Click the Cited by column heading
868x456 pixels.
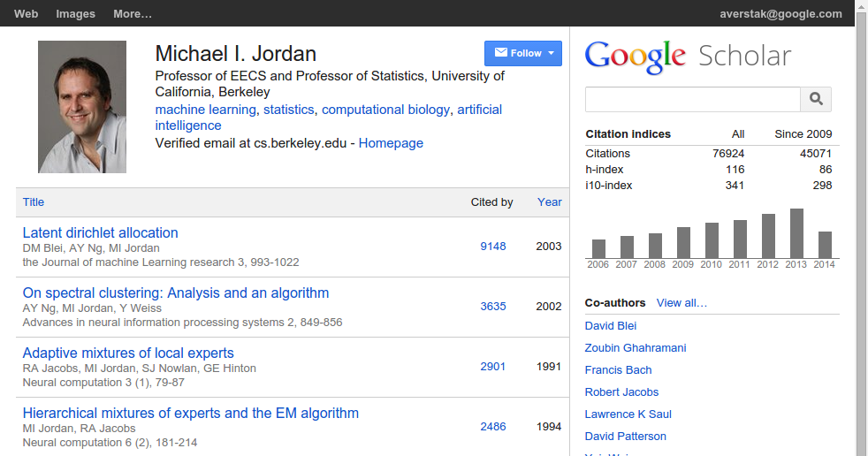coord(491,202)
